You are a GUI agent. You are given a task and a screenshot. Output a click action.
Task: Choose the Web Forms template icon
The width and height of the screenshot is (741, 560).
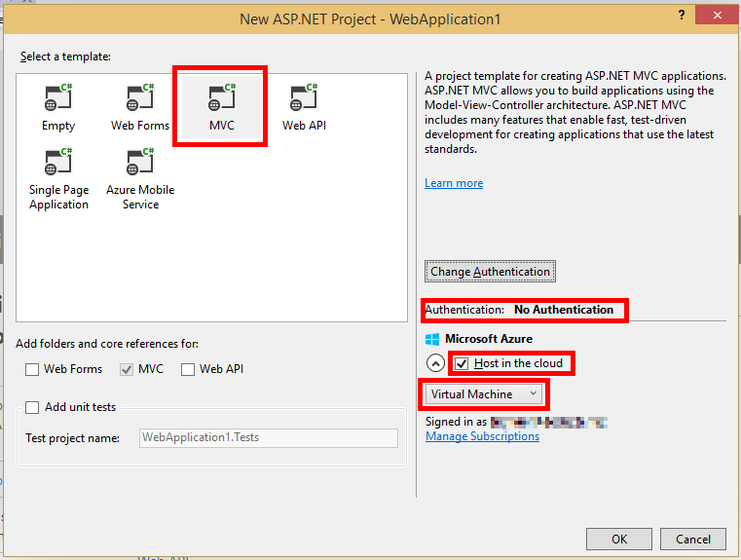point(140,97)
